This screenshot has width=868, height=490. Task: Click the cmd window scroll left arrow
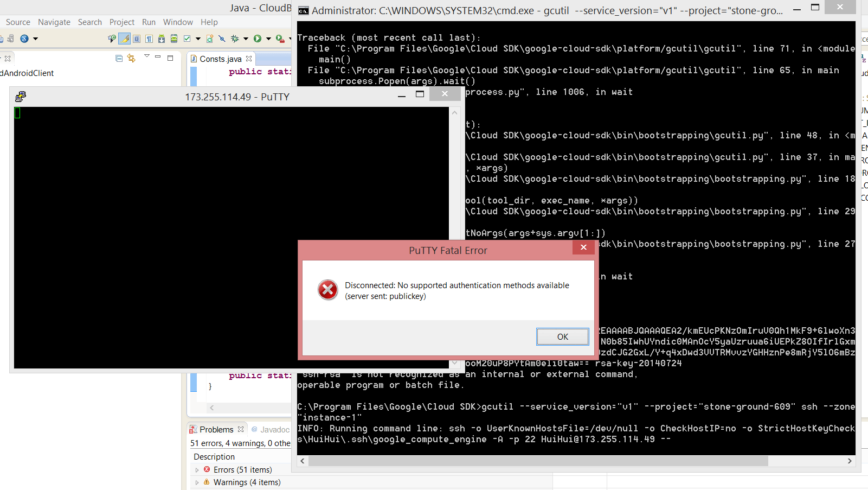click(x=303, y=461)
